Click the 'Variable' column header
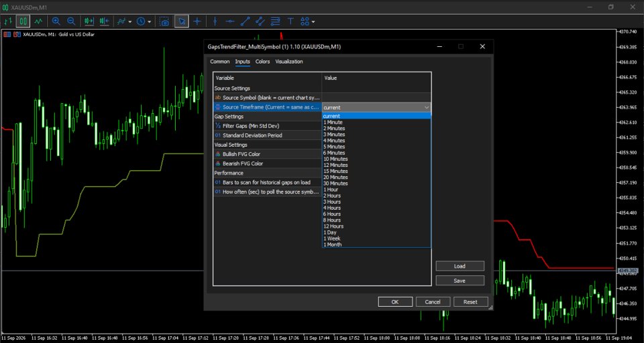Image resolution: width=644 pixels, height=343 pixels. pyautogui.click(x=268, y=78)
